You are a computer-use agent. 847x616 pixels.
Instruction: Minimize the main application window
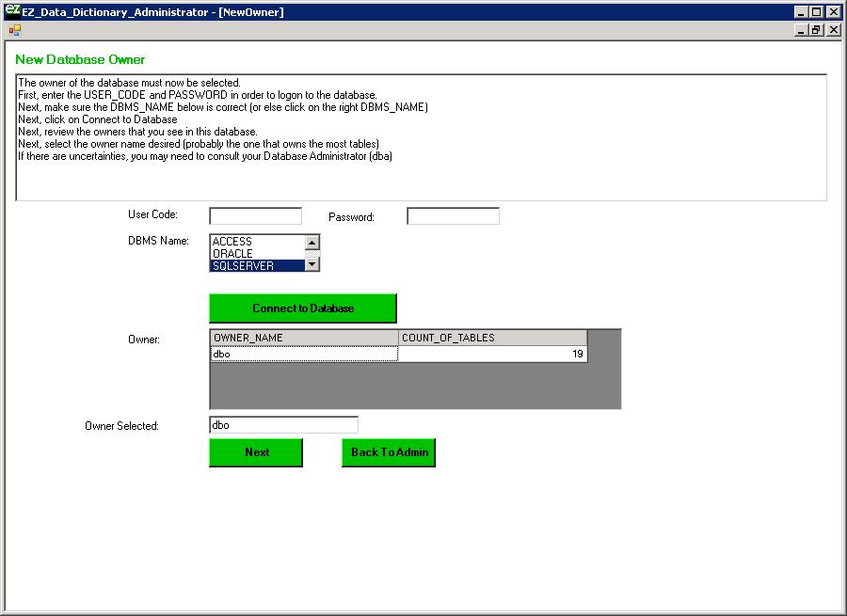[x=801, y=12]
